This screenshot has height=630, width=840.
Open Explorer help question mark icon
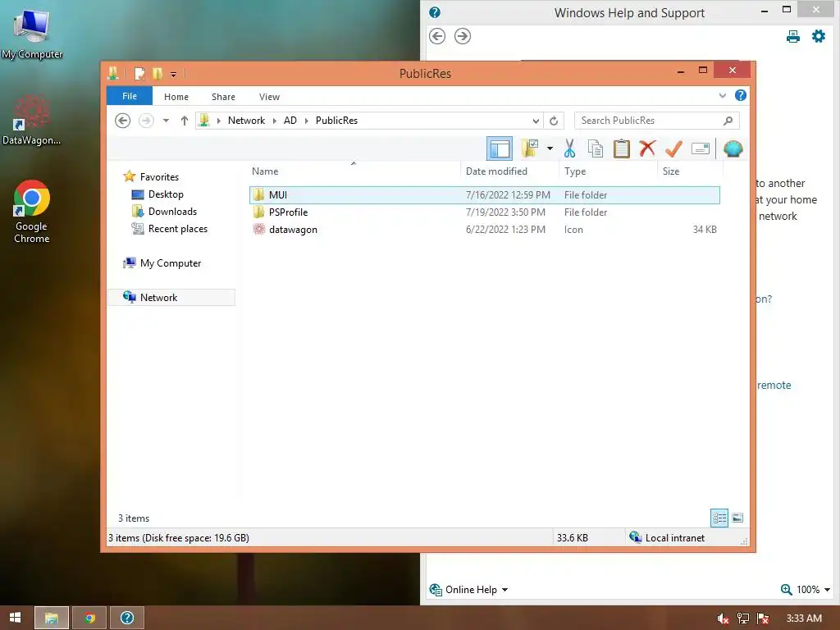click(x=741, y=95)
